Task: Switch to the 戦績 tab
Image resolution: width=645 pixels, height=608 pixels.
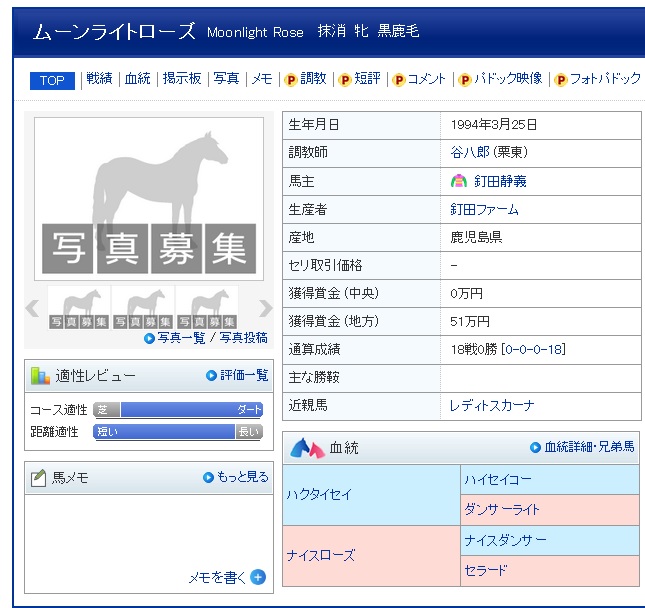Action: point(99,78)
